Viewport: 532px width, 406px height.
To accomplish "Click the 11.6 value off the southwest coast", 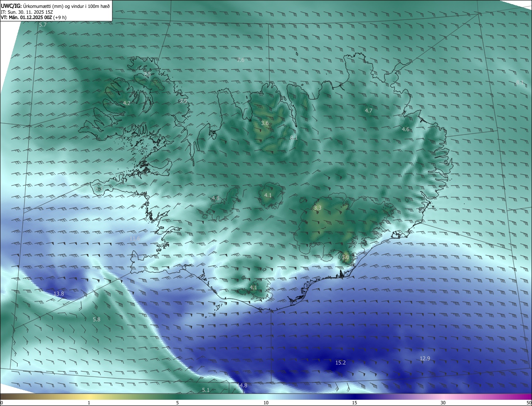I will tap(135, 238).
